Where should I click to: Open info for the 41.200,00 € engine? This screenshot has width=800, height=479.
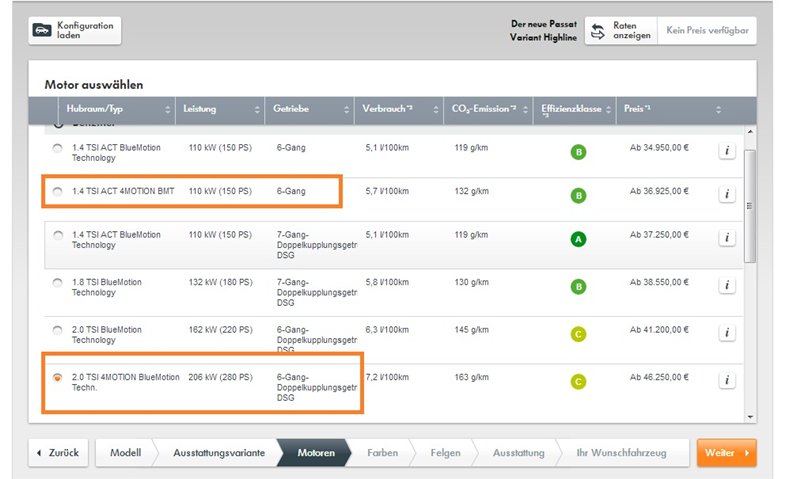[727, 333]
